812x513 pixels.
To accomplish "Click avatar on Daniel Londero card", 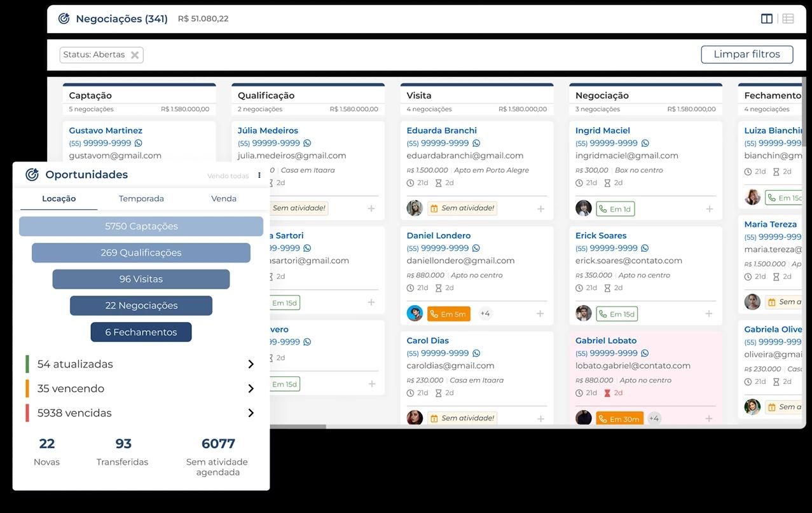I will (x=415, y=313).
